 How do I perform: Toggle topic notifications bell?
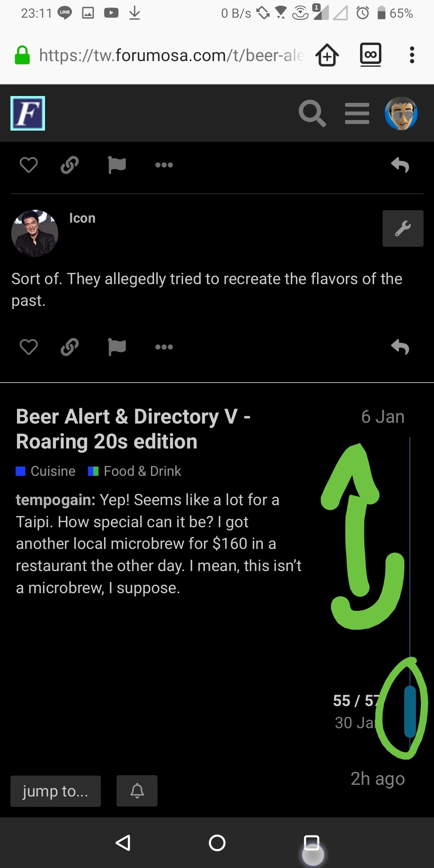137,790
